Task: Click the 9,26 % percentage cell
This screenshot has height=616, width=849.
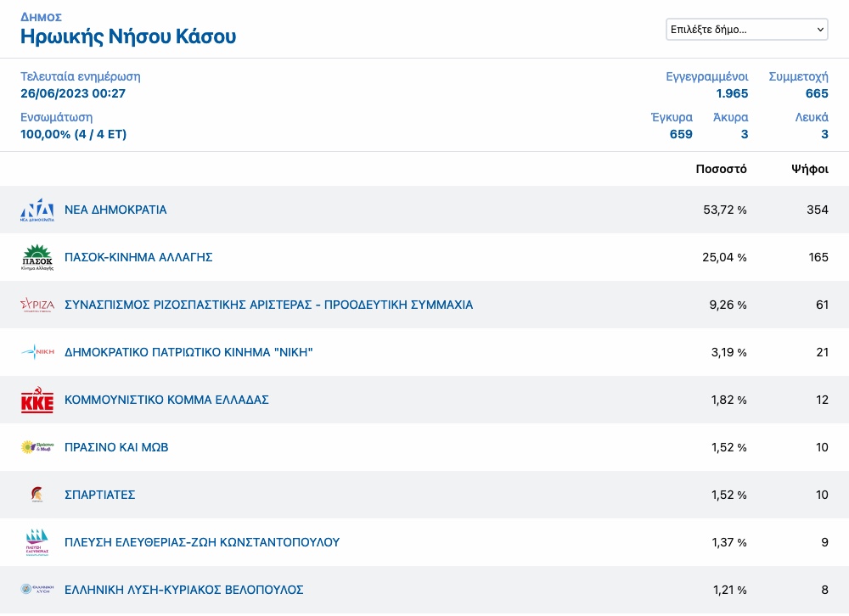Action: point(728,305)
